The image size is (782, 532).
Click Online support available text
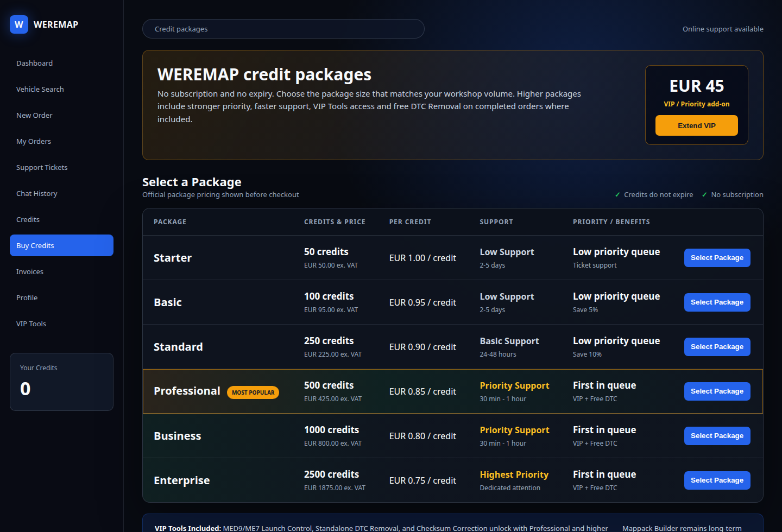pos(723,29)
